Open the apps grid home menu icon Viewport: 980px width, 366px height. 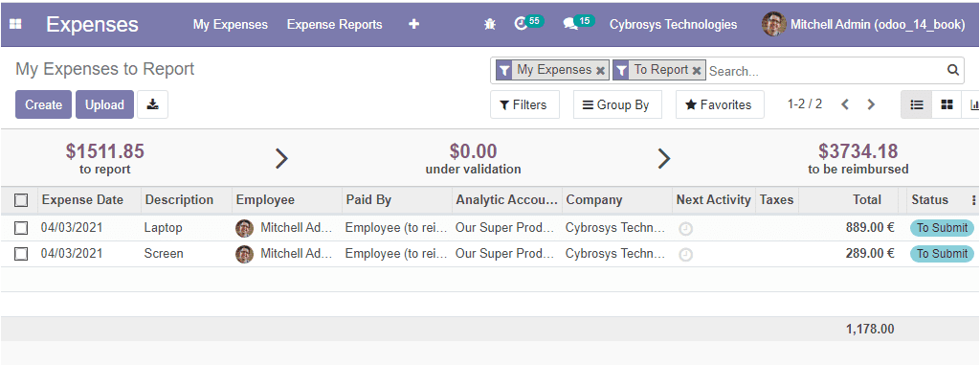tap(15, 24)
